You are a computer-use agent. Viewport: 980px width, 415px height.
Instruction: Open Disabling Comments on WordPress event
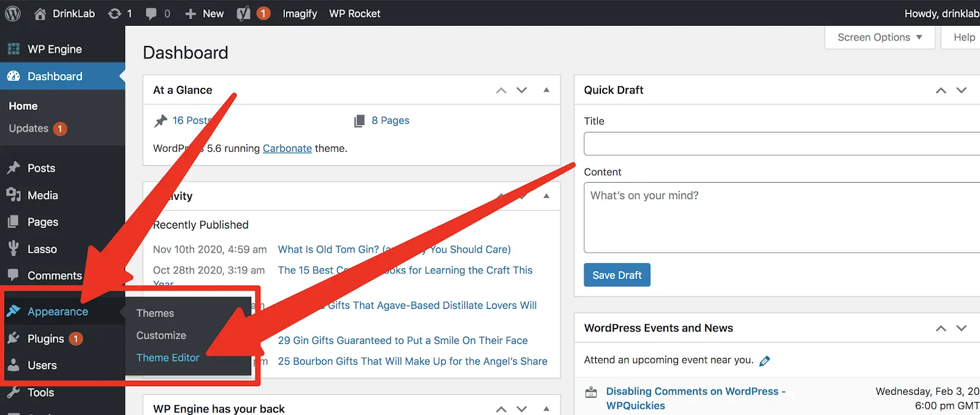[696, 398]
